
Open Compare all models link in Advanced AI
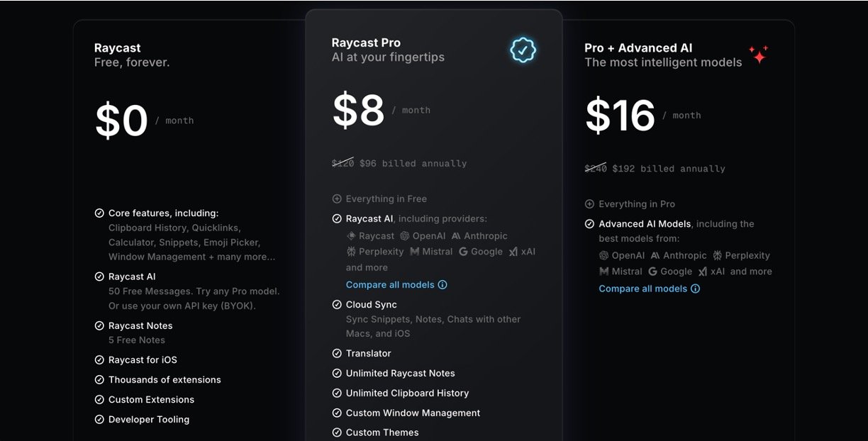click(642, 289)
